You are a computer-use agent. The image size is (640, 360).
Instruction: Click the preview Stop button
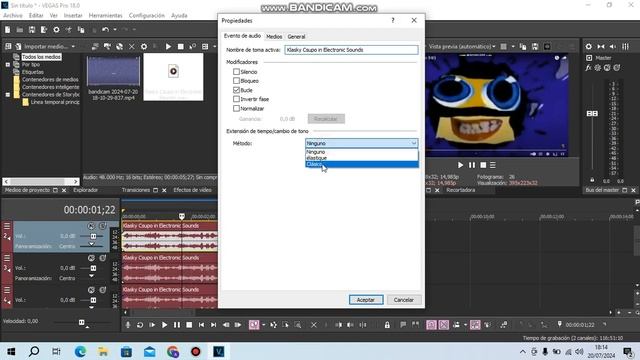coord(483,165)
